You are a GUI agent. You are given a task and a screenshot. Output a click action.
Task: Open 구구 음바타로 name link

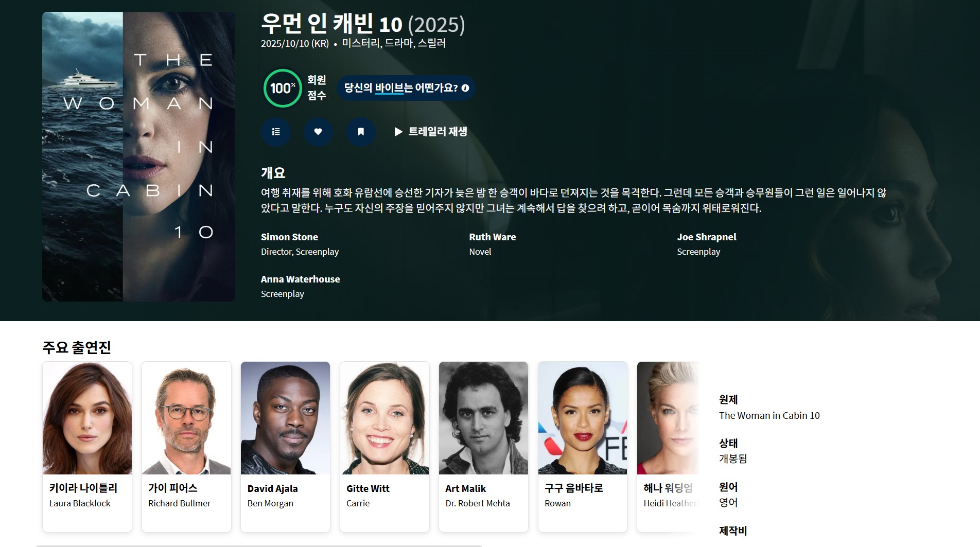click(x=573, y=488)
